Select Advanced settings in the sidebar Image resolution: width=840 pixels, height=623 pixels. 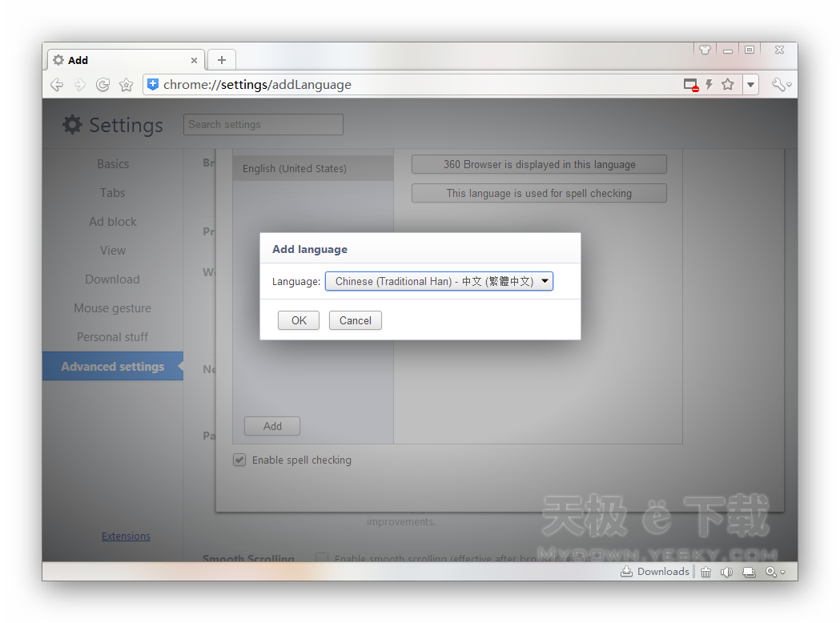click(x=113, y=367)
